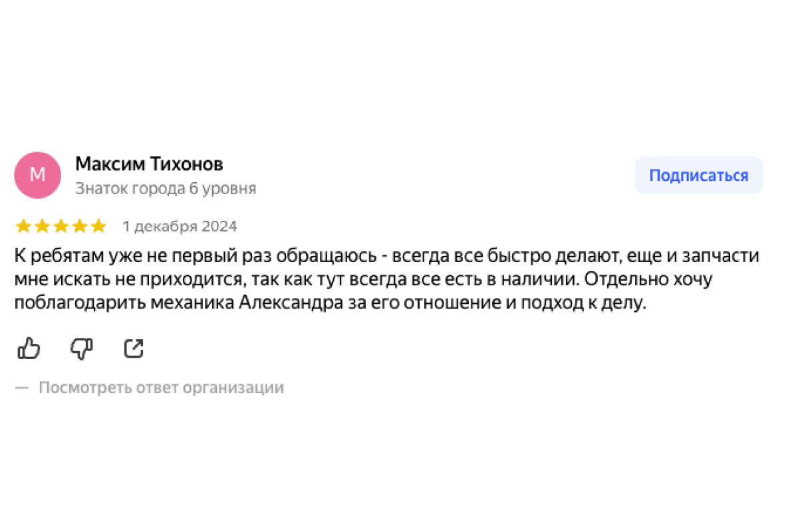The height and width of the screenshot is (532, 798).
Task: Click the fifth rating star
Action: 98,227
